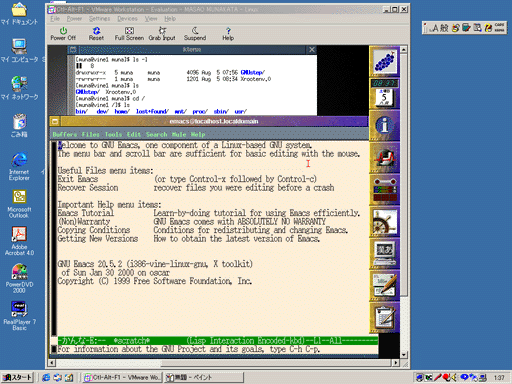
Task: Click the VMware scroll left arrow
Action: pyautogui.click(x=52, y=363)
